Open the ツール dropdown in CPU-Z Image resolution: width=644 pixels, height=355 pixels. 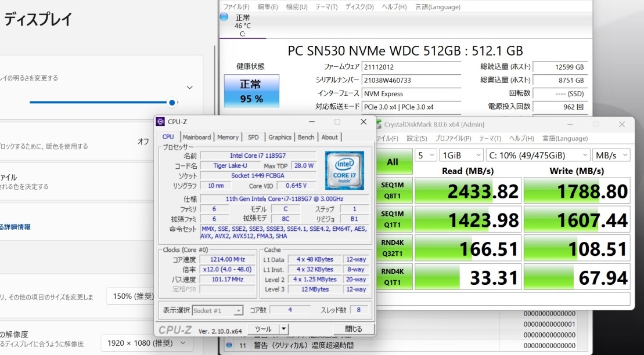click(267, 328)
